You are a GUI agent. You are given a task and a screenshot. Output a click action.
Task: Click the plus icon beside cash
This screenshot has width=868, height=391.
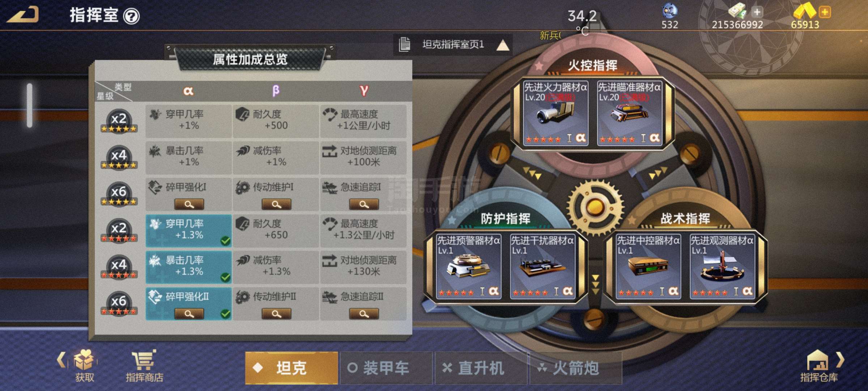tap(757, 12)
